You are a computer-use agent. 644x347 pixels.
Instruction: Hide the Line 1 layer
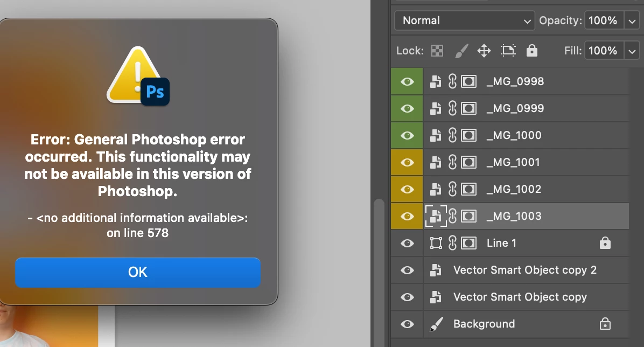(x=407, y=244)
